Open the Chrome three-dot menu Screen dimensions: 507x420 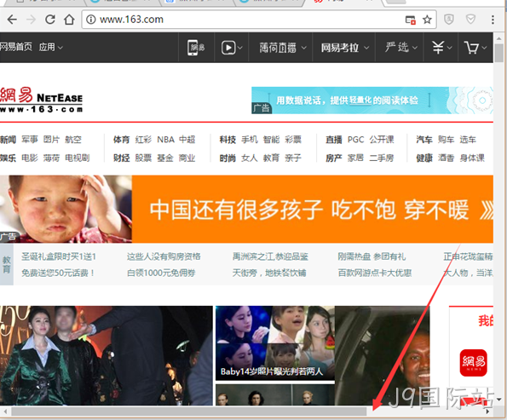[x=493, y=20]
